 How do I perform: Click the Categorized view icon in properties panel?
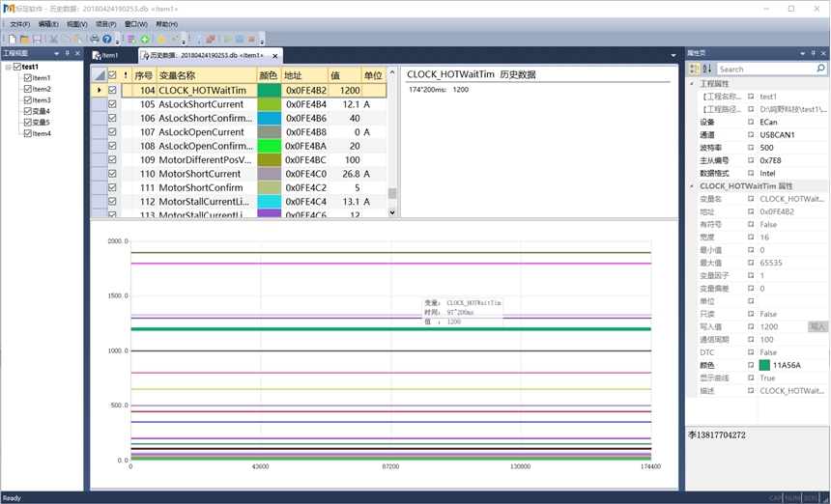(694, 69)
